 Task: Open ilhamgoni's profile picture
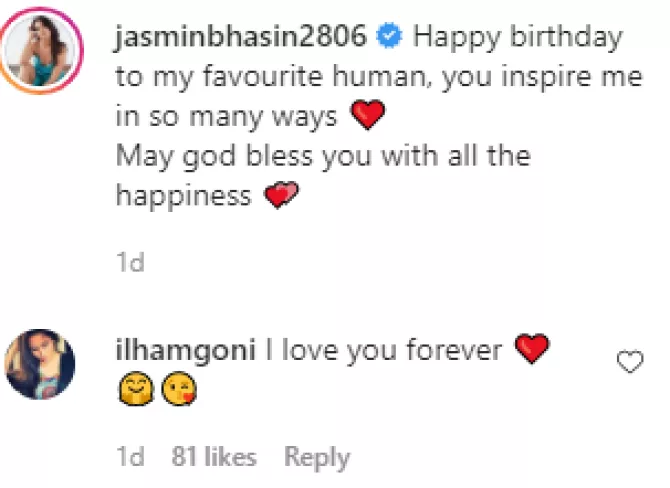[40, 364]
